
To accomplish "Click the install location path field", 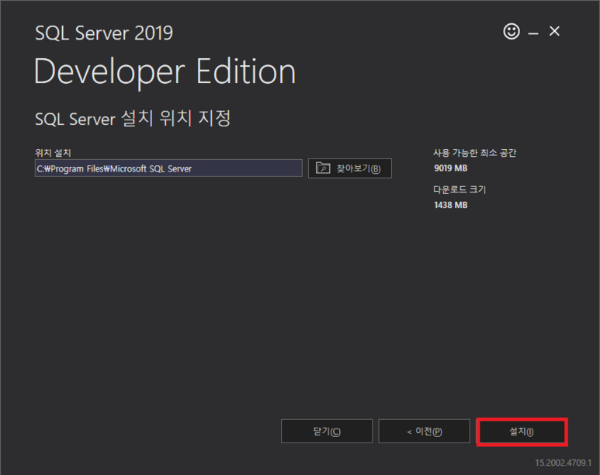I will (169, 168).
